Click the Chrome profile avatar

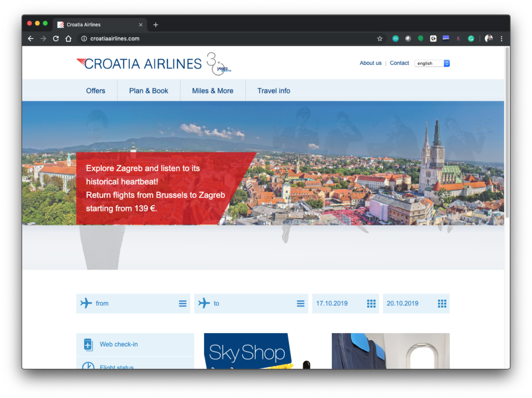click(488, 38)
